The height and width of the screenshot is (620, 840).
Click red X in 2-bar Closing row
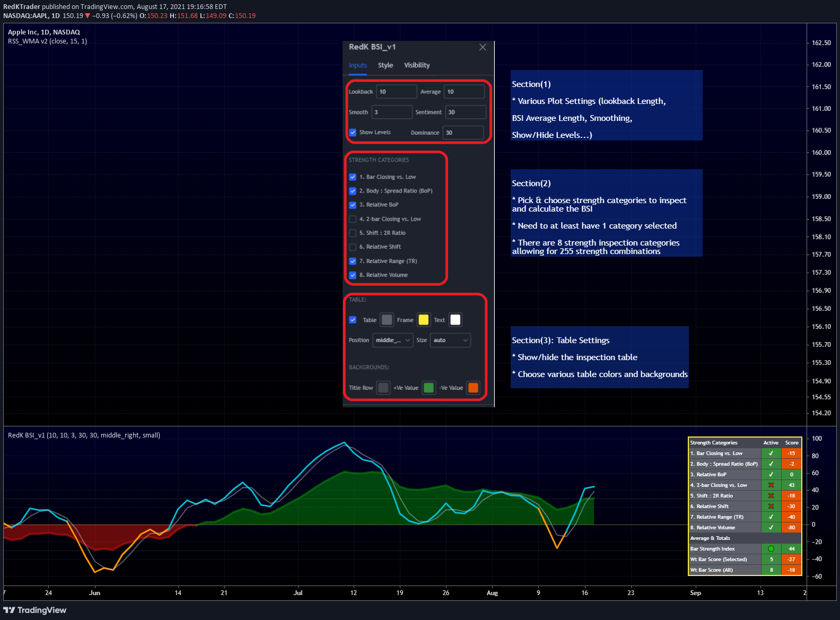[771, 485]
